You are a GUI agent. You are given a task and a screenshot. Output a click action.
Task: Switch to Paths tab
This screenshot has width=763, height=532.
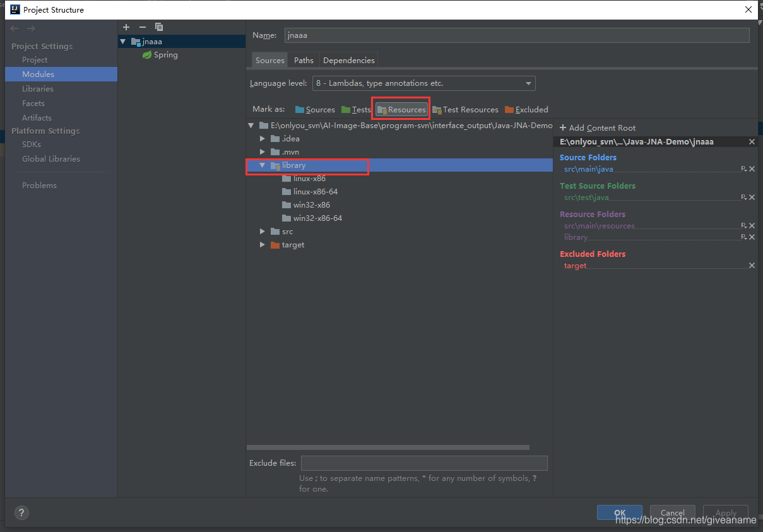(304, 61)
